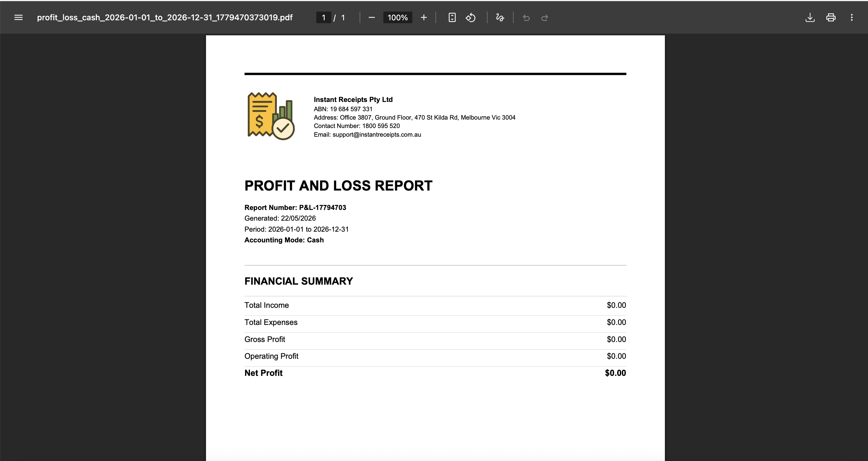Click the Generated: 22/05/2026 line
868x461 pixels.
(280, 218)
